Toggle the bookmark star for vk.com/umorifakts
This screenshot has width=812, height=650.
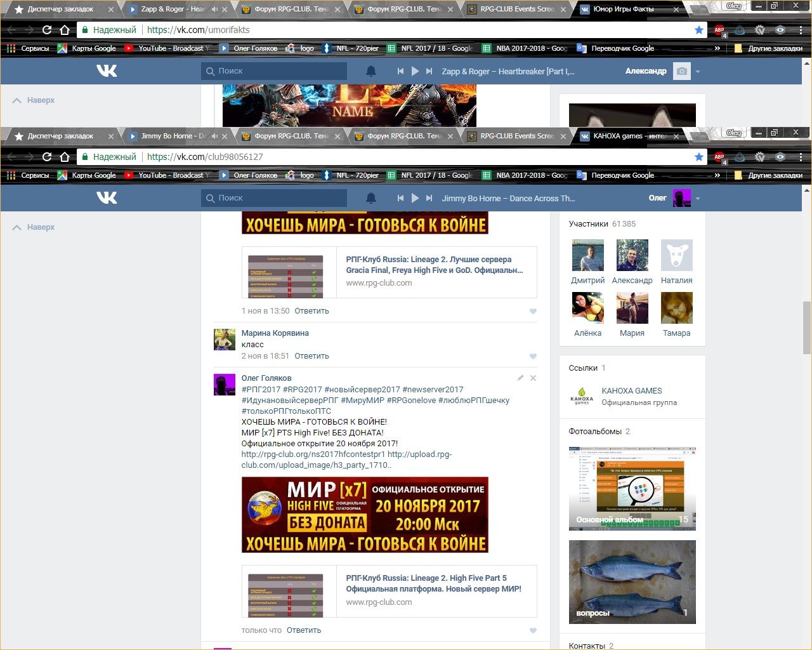(x=698, y=30)
